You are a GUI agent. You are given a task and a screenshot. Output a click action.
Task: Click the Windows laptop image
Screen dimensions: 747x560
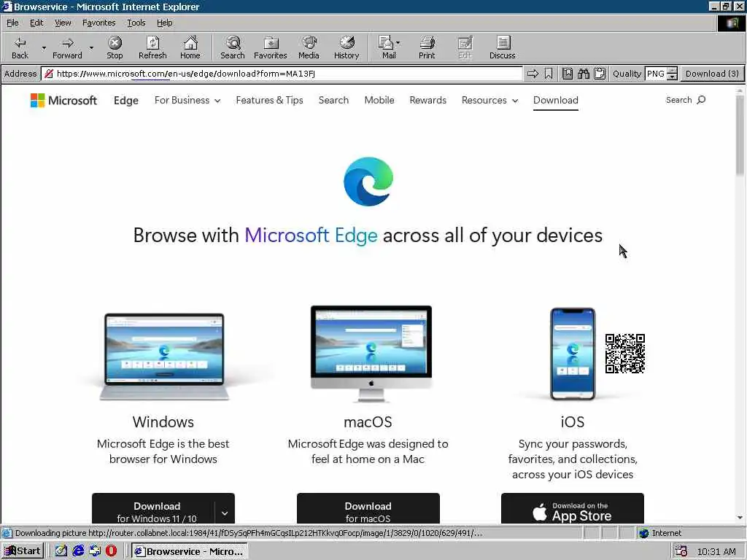[x=163, y=357]
